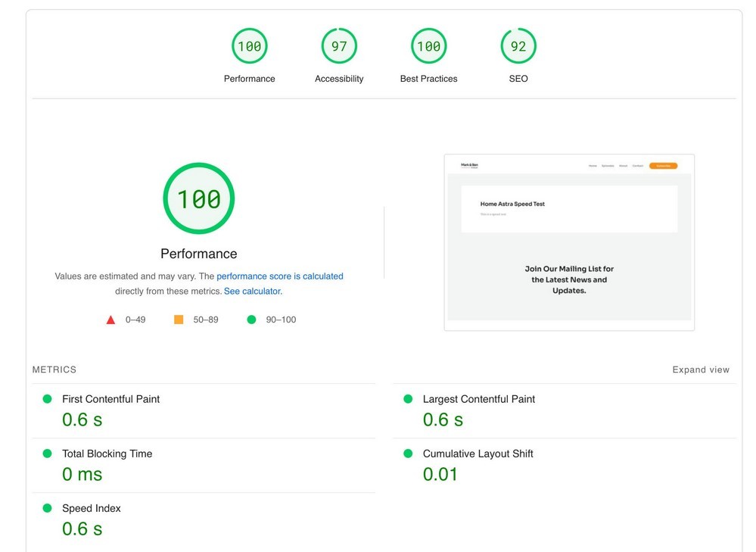This screenshot has width=756, height=552.
Task: Open the 'See calculator' link
Action: coord(252,291)
